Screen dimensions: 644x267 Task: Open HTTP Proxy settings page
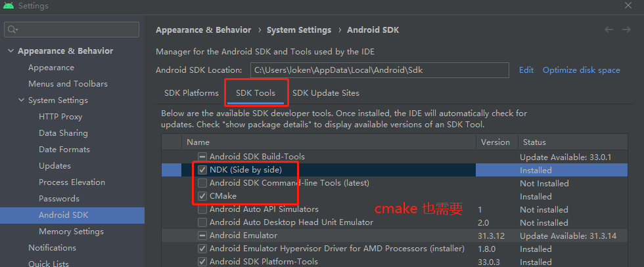pos(60,117)
